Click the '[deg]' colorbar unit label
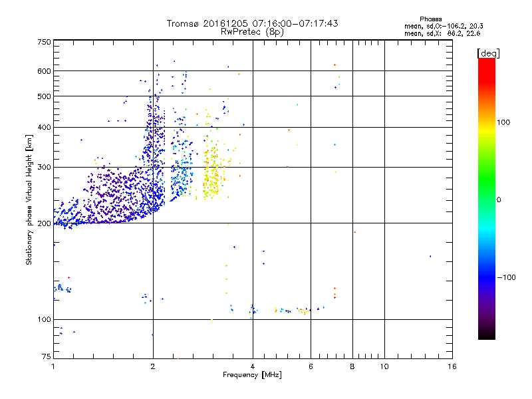The height and width of the screenshot is (399, 532). (488, 53)
